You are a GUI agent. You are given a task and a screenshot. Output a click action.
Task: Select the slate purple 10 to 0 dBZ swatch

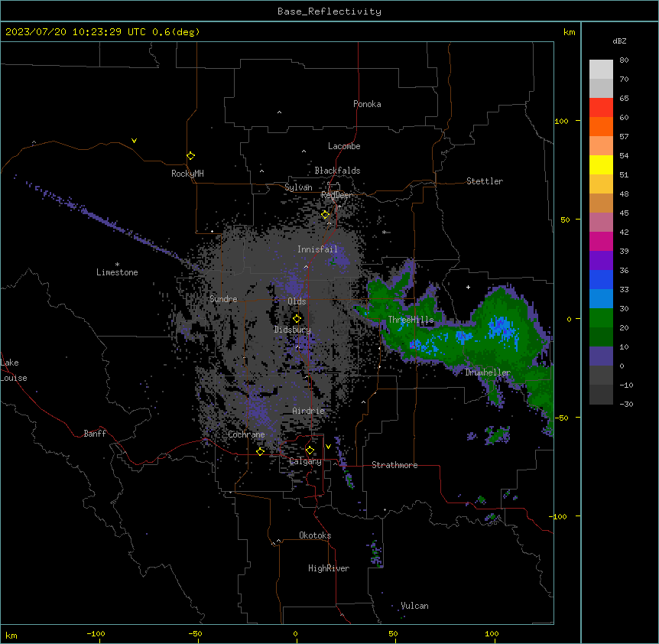point(601,356)
